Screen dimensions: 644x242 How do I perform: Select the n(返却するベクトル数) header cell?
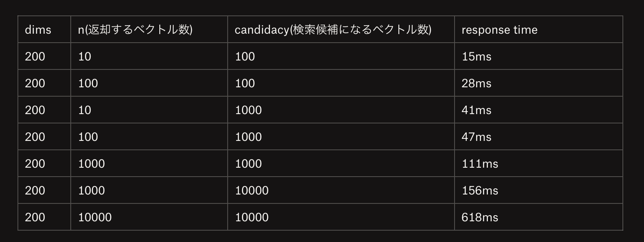[x=149, y=29]
